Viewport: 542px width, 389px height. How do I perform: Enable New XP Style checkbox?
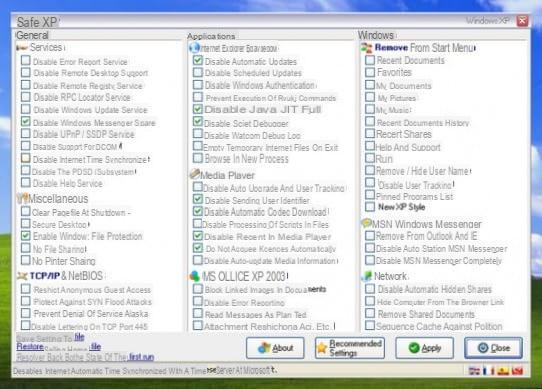(x=370, y=207)
